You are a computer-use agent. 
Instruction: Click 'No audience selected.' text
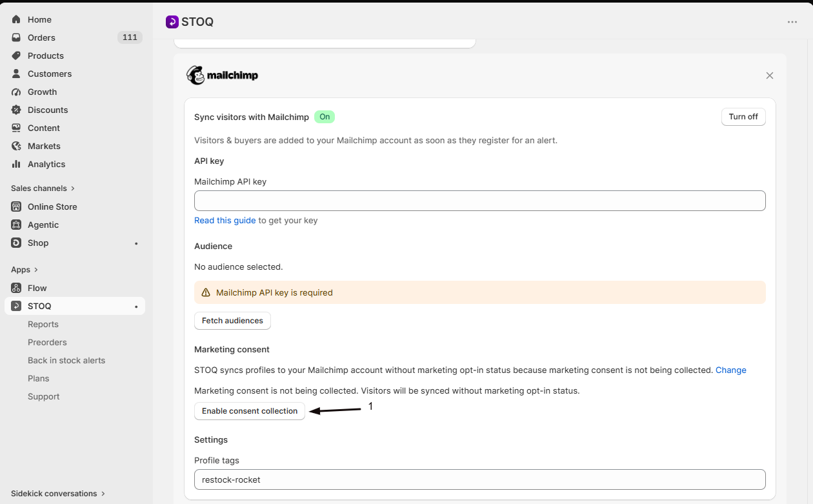coord(239,267)
